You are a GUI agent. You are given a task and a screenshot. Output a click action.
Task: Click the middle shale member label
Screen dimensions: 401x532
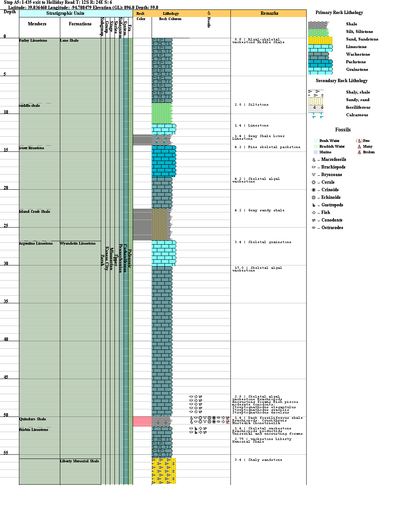point(30,106)
